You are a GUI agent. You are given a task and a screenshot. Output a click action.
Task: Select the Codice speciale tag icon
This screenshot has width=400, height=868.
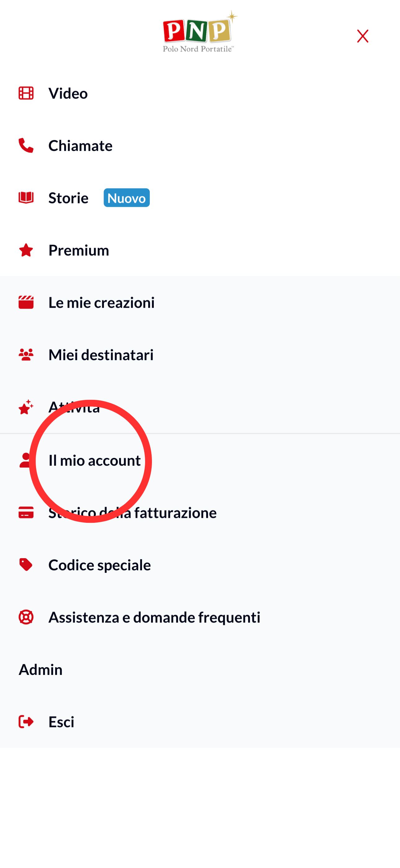click(x=26, y=565)
